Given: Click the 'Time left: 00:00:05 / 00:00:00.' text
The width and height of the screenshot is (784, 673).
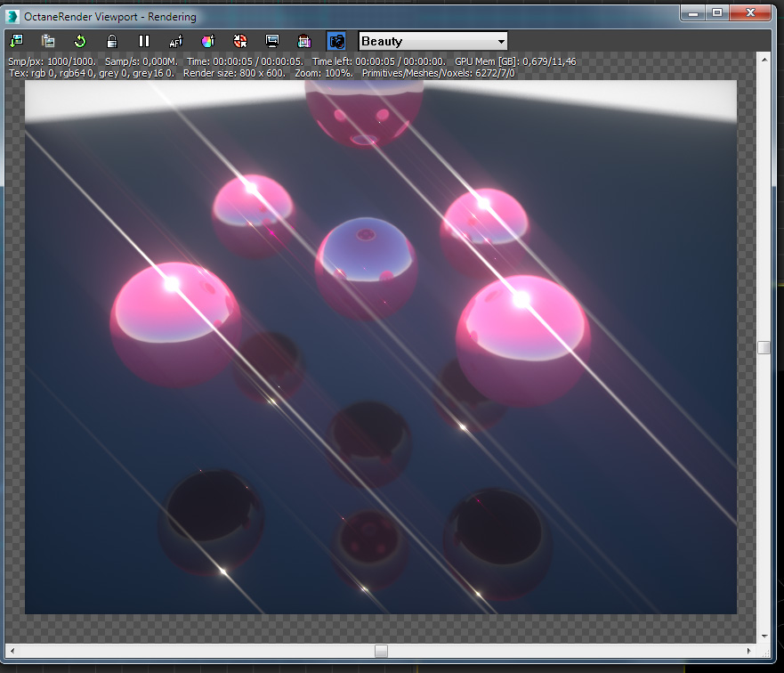Looking at the screenshot, I should [x=379, y=61].
